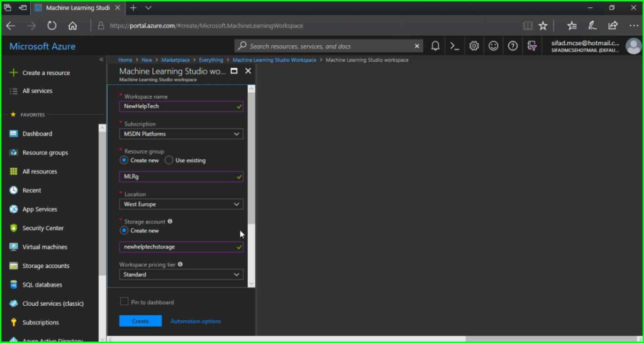Open App Services in the sidebar

pyautogui.click(x=40, y=209)
